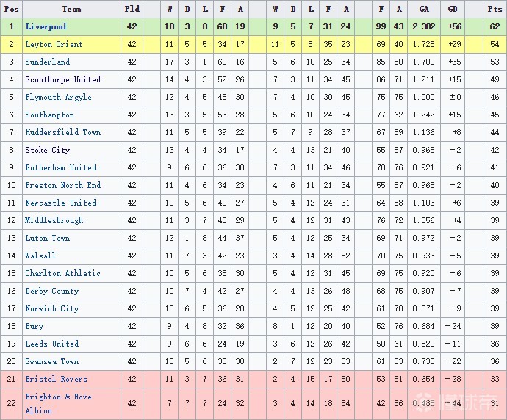The image size is (507, 420).
Task: Select Scunthorpe United link
Action: coord(62,79)
